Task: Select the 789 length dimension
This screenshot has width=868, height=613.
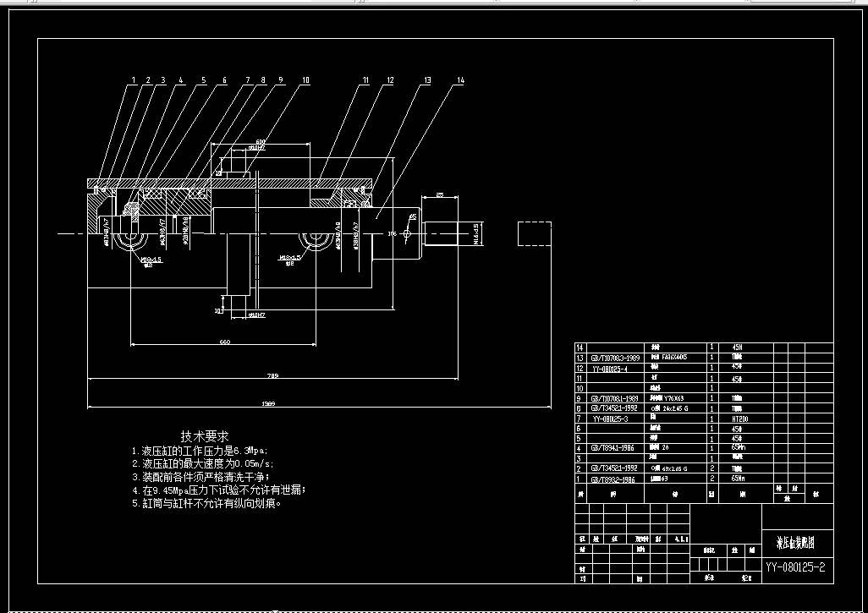Action: (x=272, y=376)
